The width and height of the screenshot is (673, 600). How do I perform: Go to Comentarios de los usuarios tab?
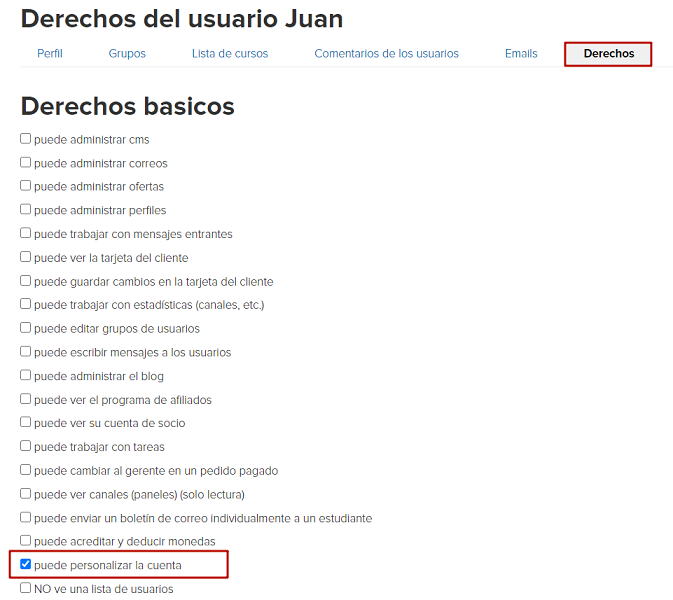click(x=386, y=54)
